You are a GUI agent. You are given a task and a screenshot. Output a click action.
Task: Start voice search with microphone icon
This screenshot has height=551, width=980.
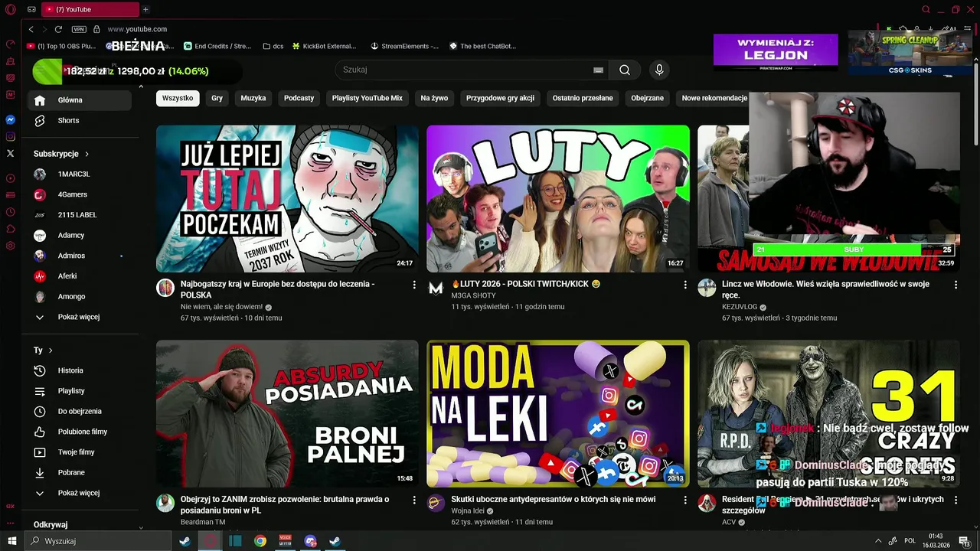click(659, 70)
